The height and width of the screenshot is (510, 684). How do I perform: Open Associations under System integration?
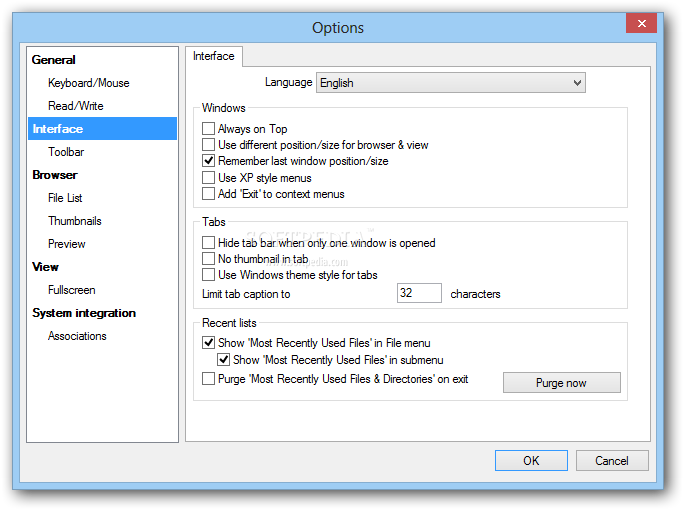[x=77, y=336]
